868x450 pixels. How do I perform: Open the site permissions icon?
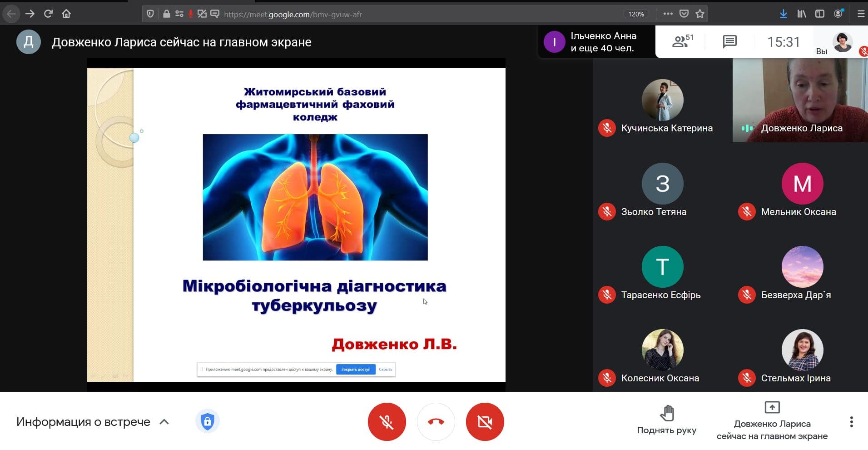[x=179, y=14]
